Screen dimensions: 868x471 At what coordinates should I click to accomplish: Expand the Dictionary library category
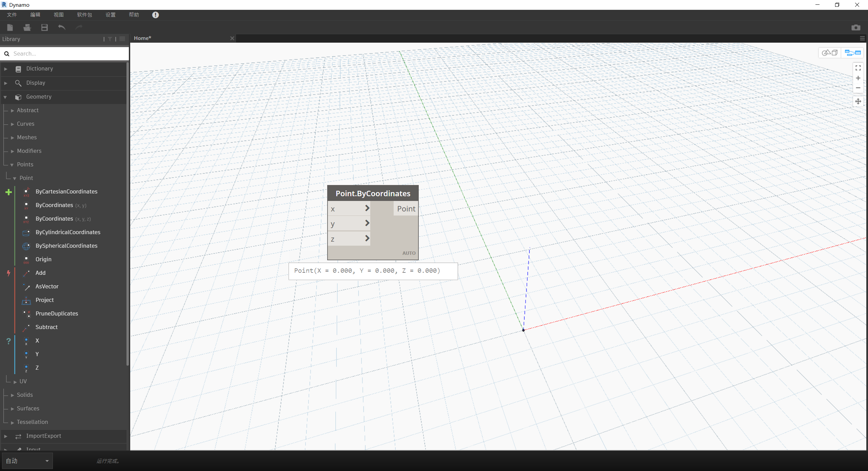click(39, 69)
